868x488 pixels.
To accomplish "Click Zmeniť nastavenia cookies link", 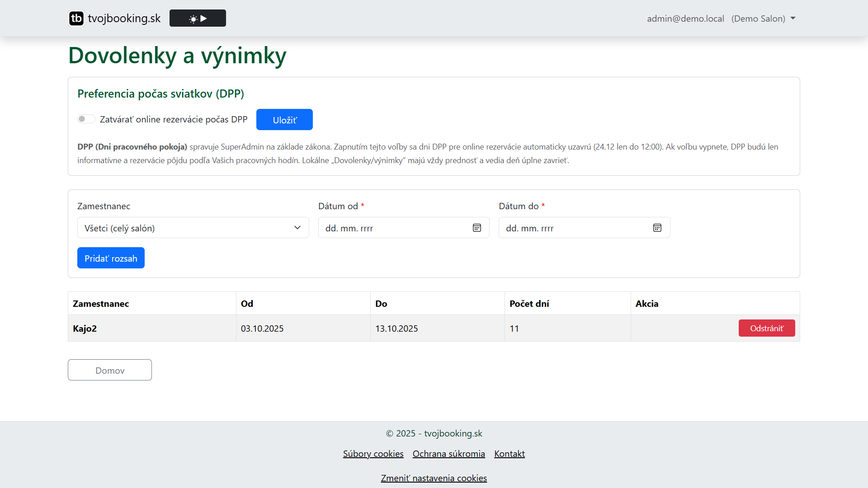I will click(x=434, y=478).
